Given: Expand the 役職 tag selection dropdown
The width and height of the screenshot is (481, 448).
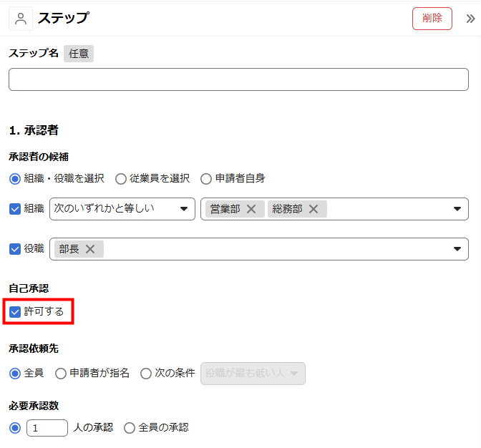Looking at the screenshot, I should [457, 249].
